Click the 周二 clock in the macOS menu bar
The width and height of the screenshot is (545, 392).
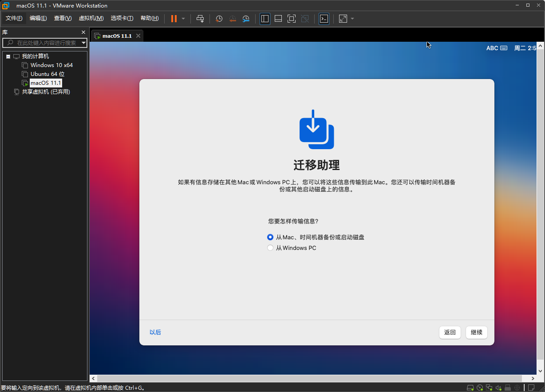point(525,48)
